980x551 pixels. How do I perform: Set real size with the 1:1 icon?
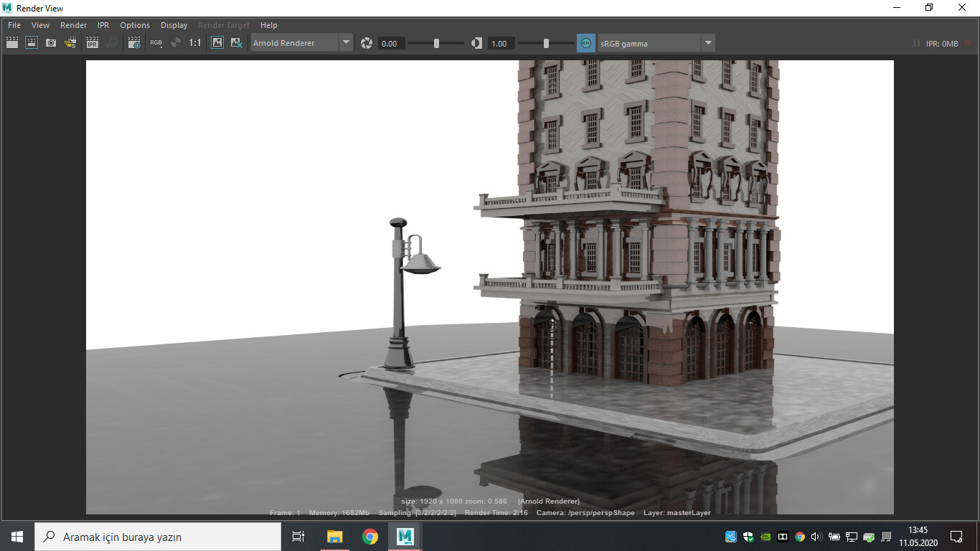click(x=195, y=43)
